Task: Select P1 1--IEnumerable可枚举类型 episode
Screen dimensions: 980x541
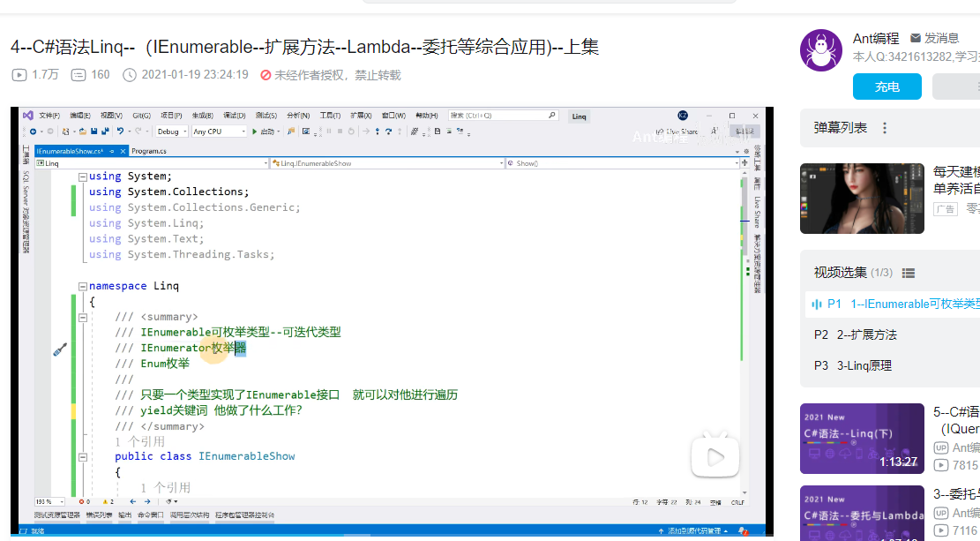Action: [893, 304]
